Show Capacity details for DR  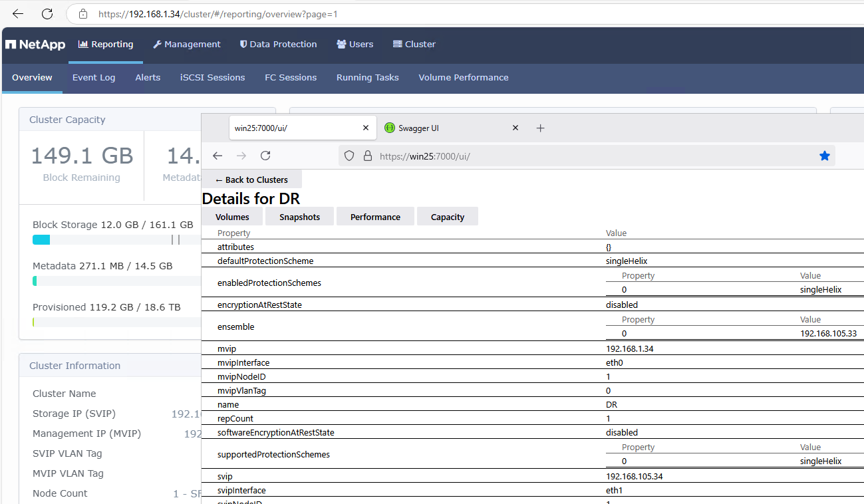click(x=448, y=217)
